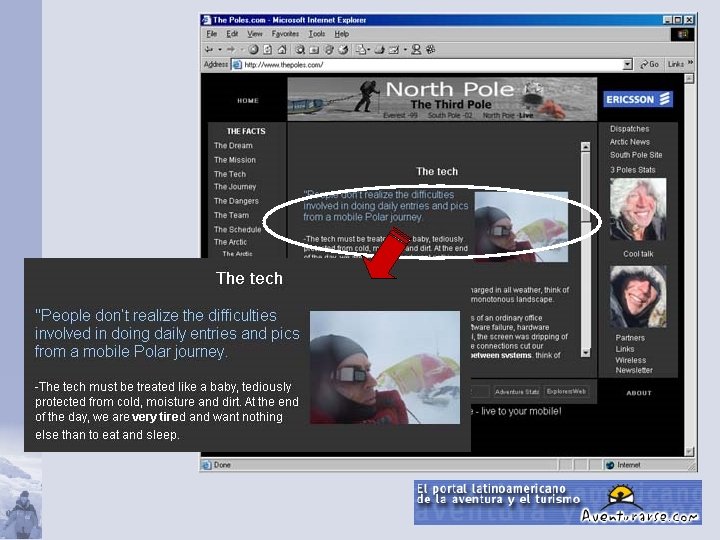720x540 pixels.
Task: Expand the Links bar chevron
Action: pyautogui.click(x=690, y=63)
